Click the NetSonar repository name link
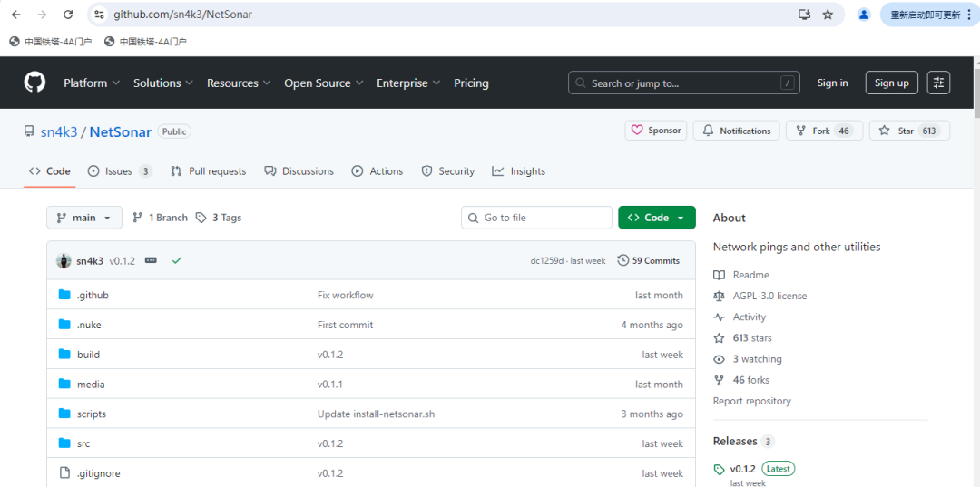Screen dimensions: 980x487 tap(121, 131)
